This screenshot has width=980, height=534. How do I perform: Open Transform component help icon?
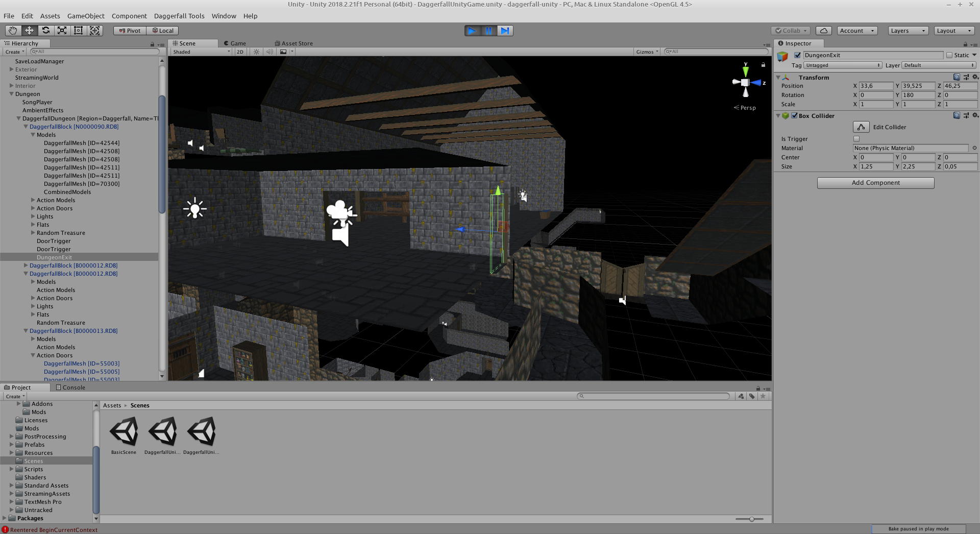point(957,77)
